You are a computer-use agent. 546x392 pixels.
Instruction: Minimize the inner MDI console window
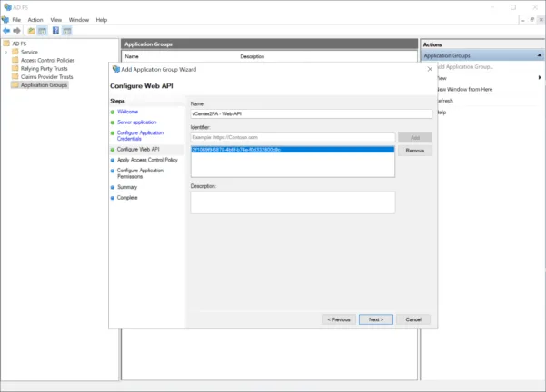coord(523,20)
